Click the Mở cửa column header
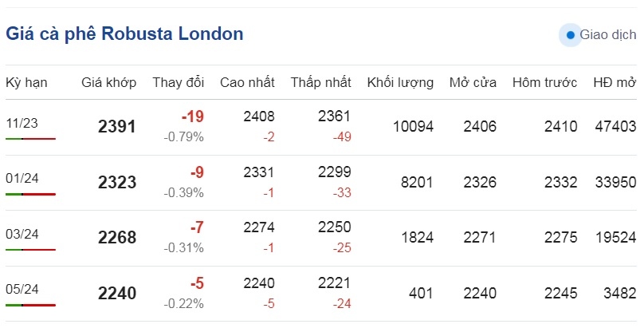Image resolution: width=644 pixels, height=328 pixels. click(473, 82)
